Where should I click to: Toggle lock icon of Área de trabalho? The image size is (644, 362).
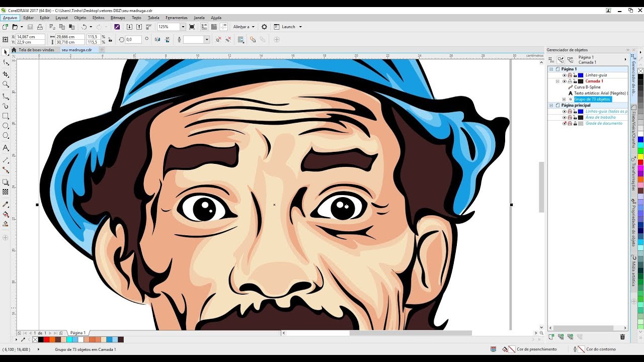point(575,117)
